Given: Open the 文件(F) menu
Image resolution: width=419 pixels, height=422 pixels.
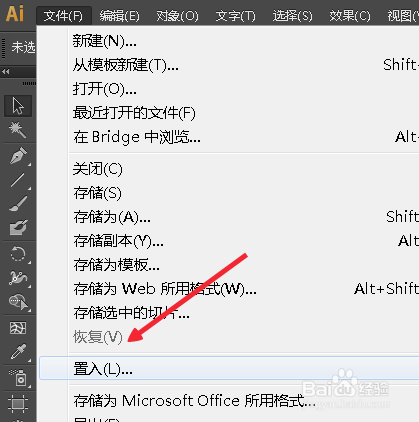Looking at the screenshot, I should pyautogui.click(x=63, y=16).
